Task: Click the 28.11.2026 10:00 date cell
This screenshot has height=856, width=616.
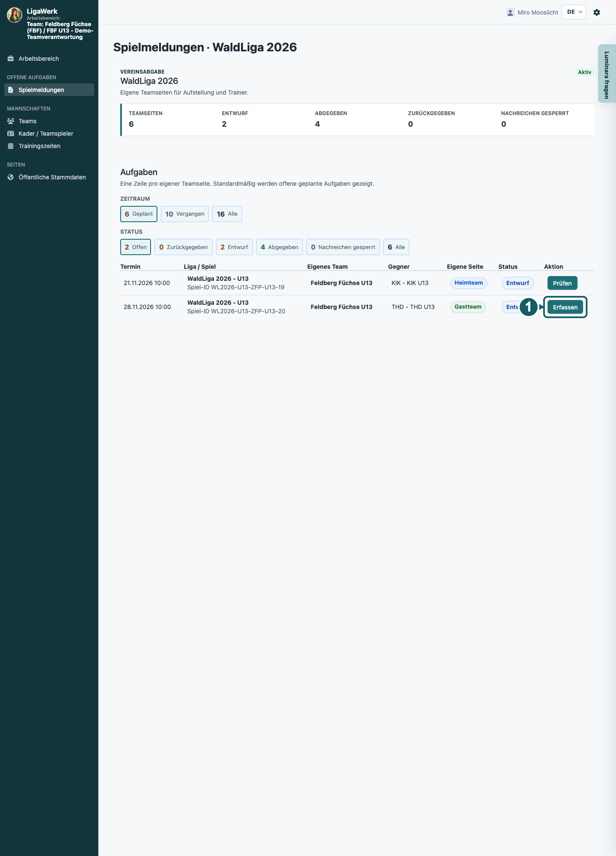Action: [x=147, y=307]
